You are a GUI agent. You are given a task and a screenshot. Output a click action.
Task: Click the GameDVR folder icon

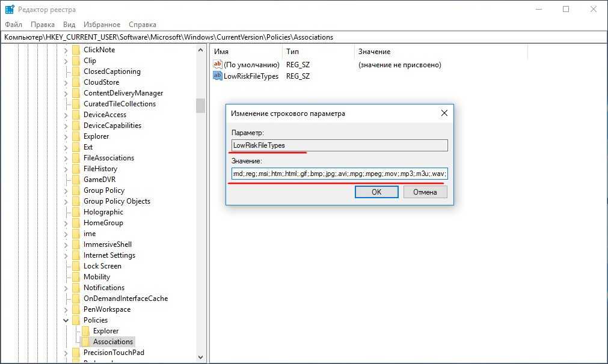coord(76,180)
